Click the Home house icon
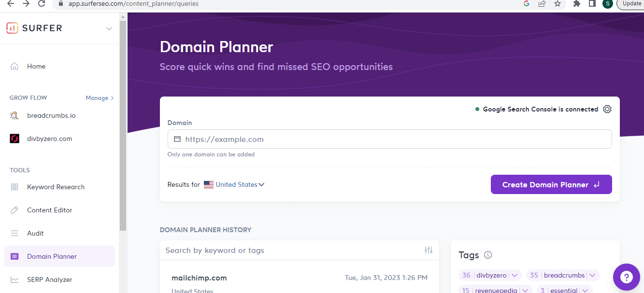The height and width of the screenshot is (293, 644). pos(14,66)
